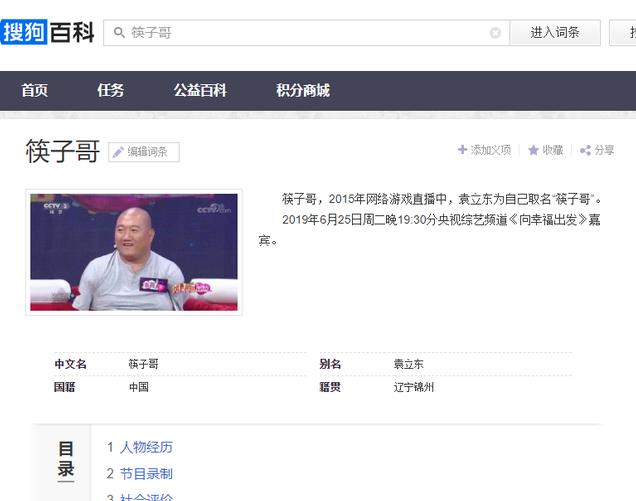
Task: Click the 辽宁锦州 birthplace value
Action: coord(414,387)
